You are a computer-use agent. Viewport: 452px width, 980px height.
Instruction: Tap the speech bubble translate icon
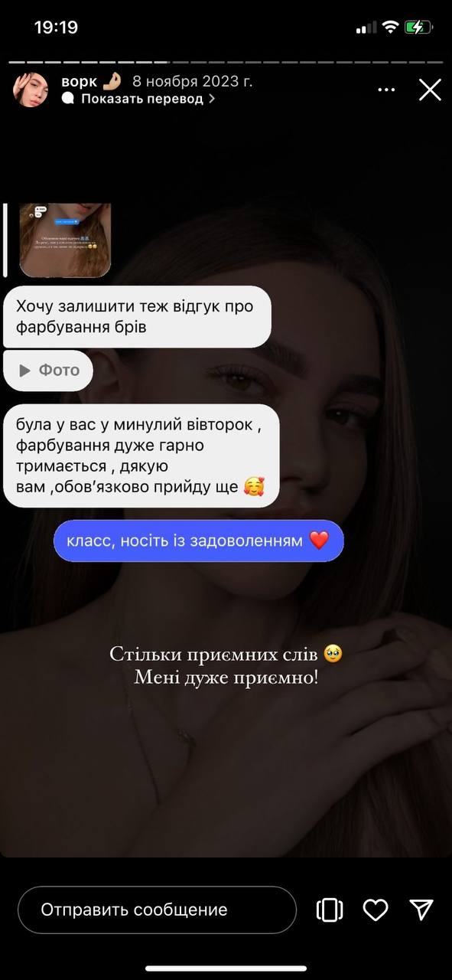pyautogui.click(x=69, y=98)
